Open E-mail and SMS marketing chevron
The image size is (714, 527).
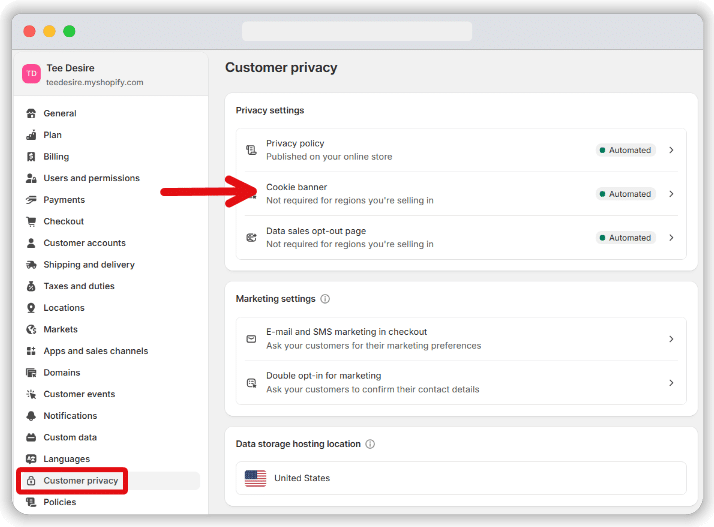(671, 339)
